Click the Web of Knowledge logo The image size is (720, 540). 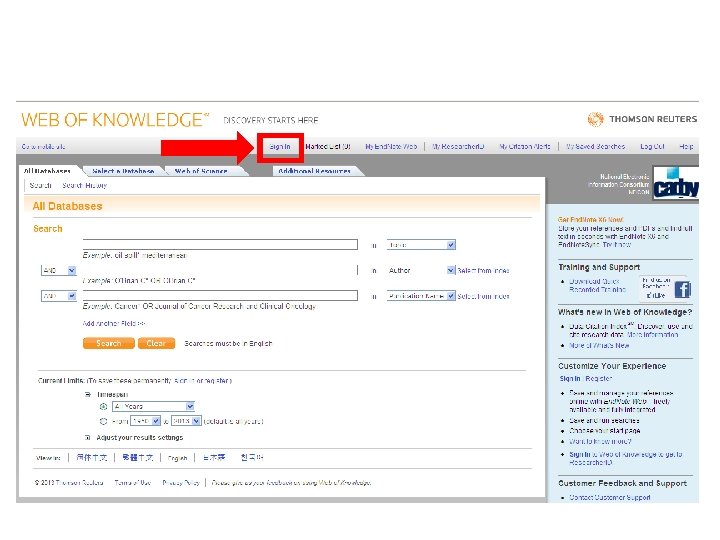pos(115,119)
